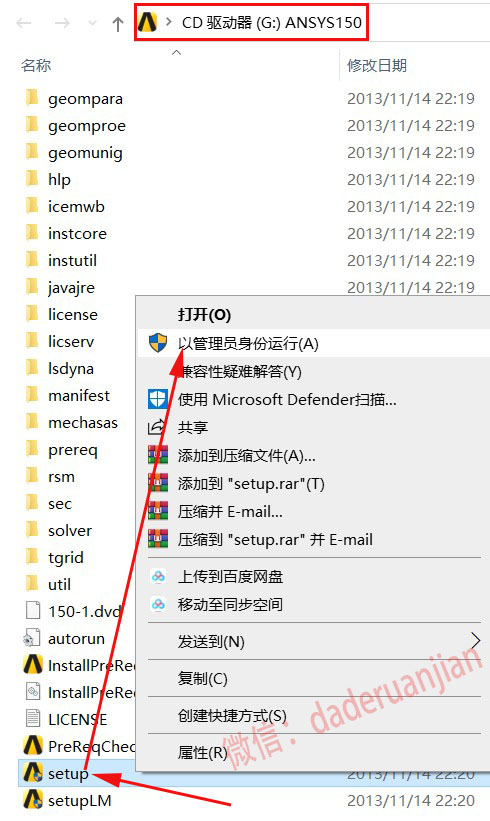490x821 pixels.
Task: Click the Microsoft Defender shield icon
Action: tap(158, 399)
